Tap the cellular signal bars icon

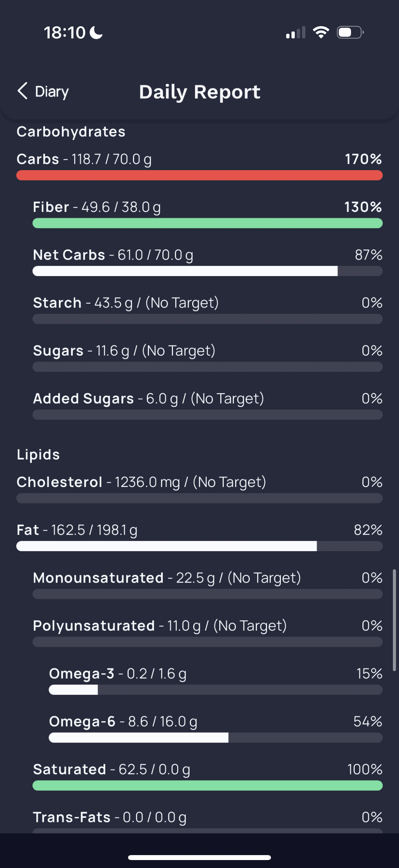tap(296, 33)
